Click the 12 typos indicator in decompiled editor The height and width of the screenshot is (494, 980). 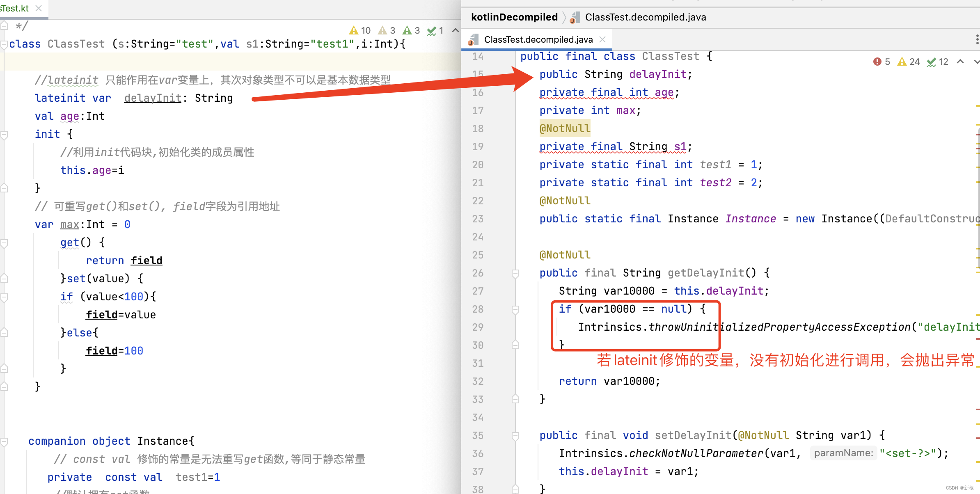click(938, 62)
